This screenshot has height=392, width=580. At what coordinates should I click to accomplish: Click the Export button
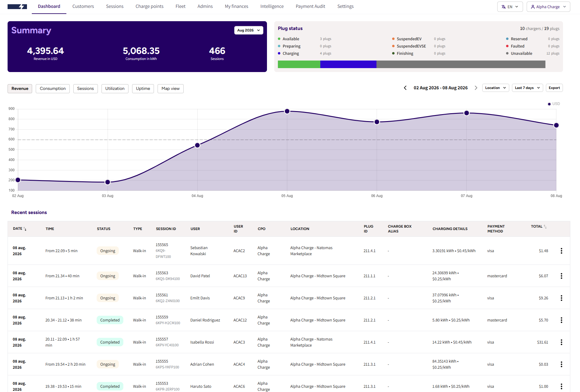[x=554, y=88]
